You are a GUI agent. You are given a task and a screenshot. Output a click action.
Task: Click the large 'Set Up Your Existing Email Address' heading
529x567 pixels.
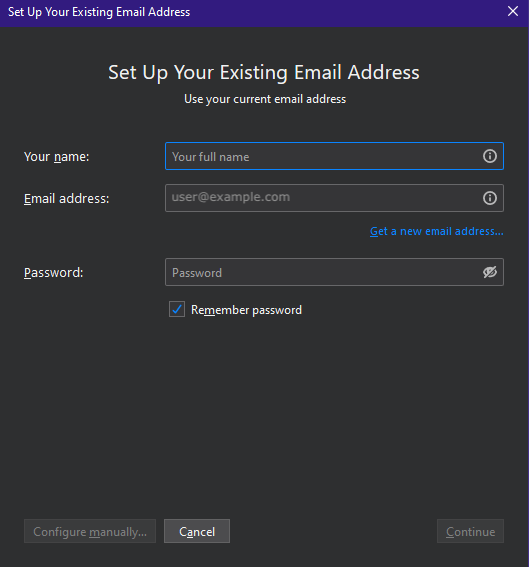click(x=264, y=72)
